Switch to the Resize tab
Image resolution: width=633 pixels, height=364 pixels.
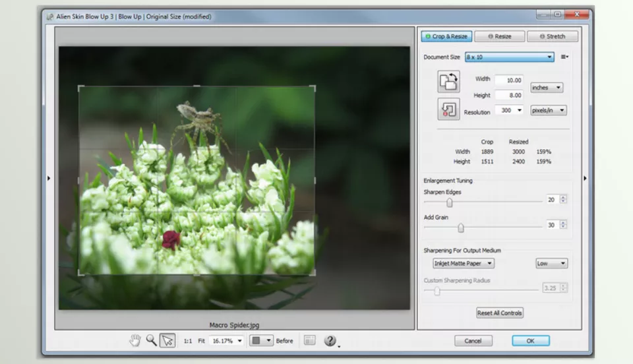click(500, 36)
